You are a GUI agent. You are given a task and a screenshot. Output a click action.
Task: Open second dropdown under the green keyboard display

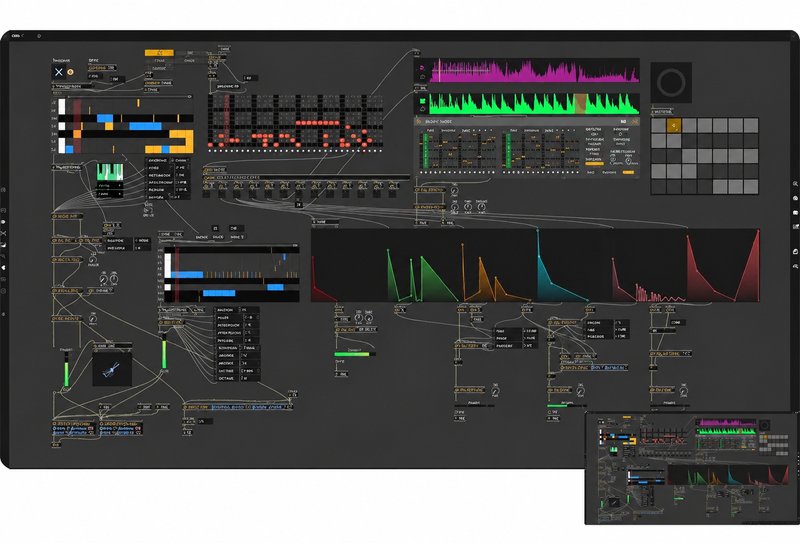pyautogui.click(x=110, y=194)
